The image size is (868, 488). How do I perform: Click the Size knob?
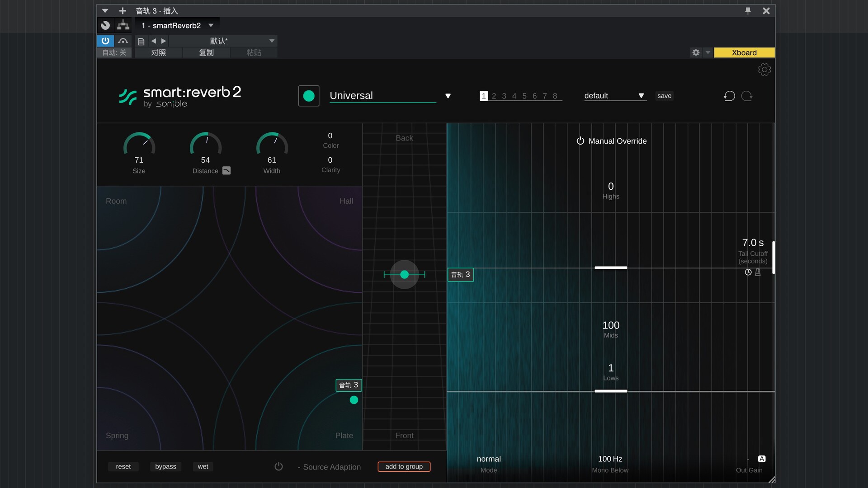pos(139,145)
